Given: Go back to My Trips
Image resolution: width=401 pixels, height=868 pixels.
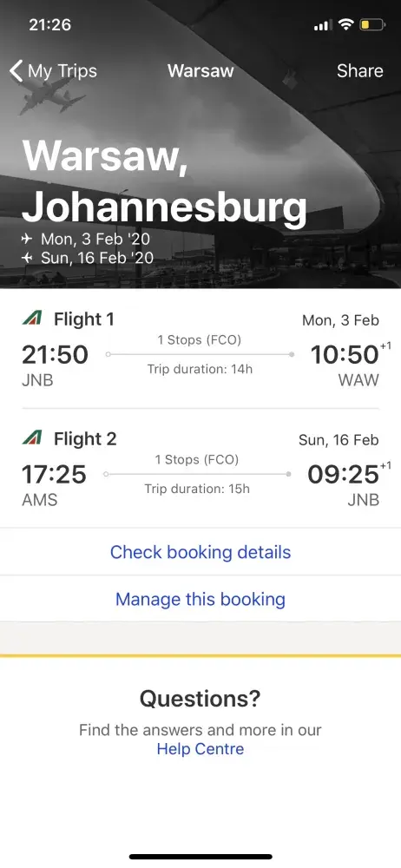Looking at the screenshot, I should click(53, 71).
